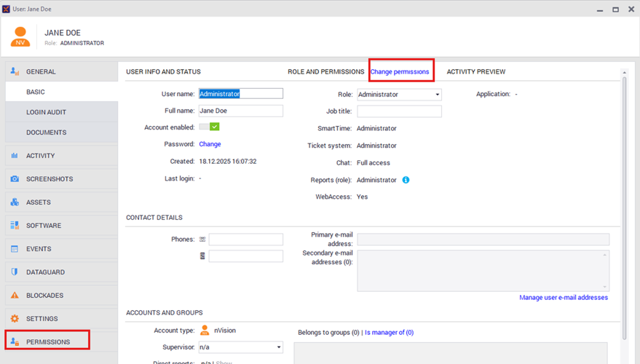Click the Job title input field
This screenshot has width=640, height=364.
tap(399, 111)
